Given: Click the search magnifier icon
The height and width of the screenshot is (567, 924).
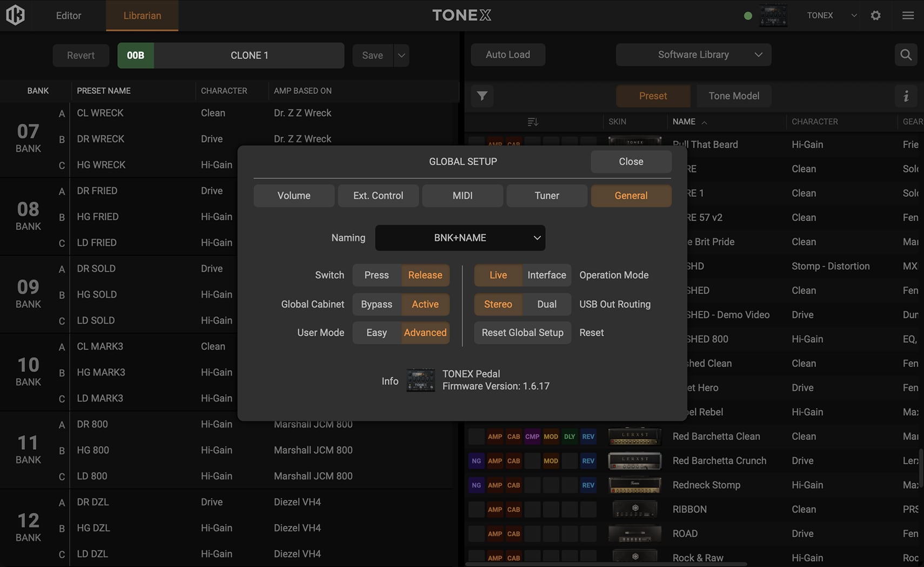Looking at the screenshot, I should coord(906,55).
